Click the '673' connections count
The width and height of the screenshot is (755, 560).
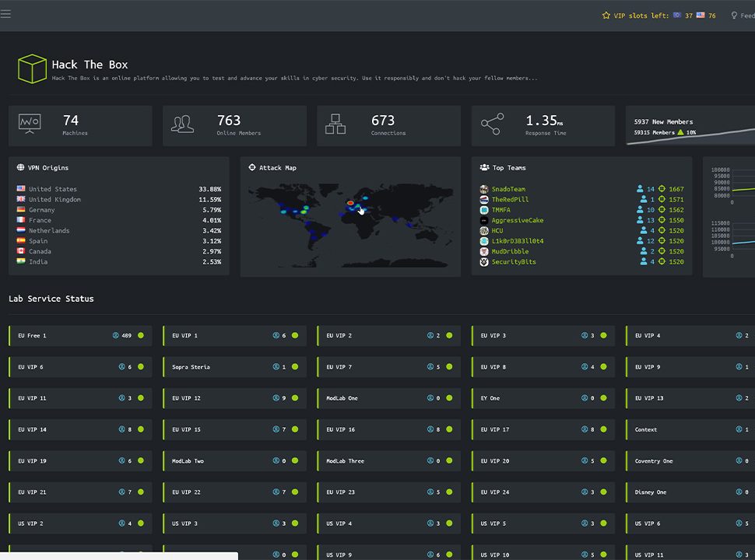pos(383,121)
